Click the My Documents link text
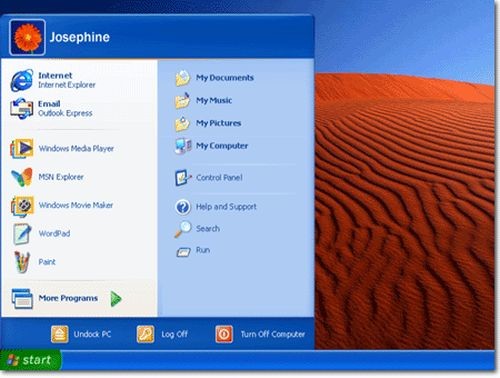This screenshot has height=378, width=500. [x=225, y=78]
